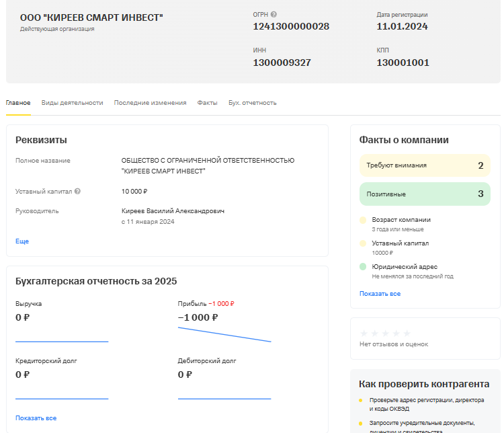Open the Последние изменения tab

(x=150, y=103)
